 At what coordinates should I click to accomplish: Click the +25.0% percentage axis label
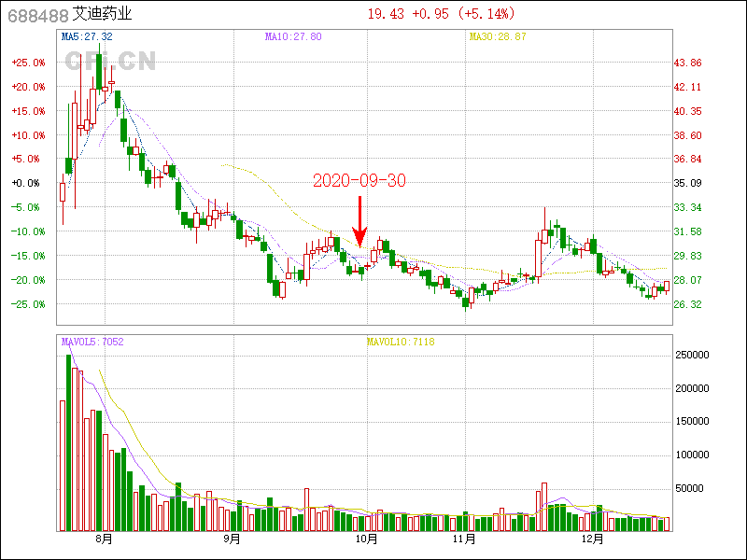pyautogui.click(x=28, y=63)
